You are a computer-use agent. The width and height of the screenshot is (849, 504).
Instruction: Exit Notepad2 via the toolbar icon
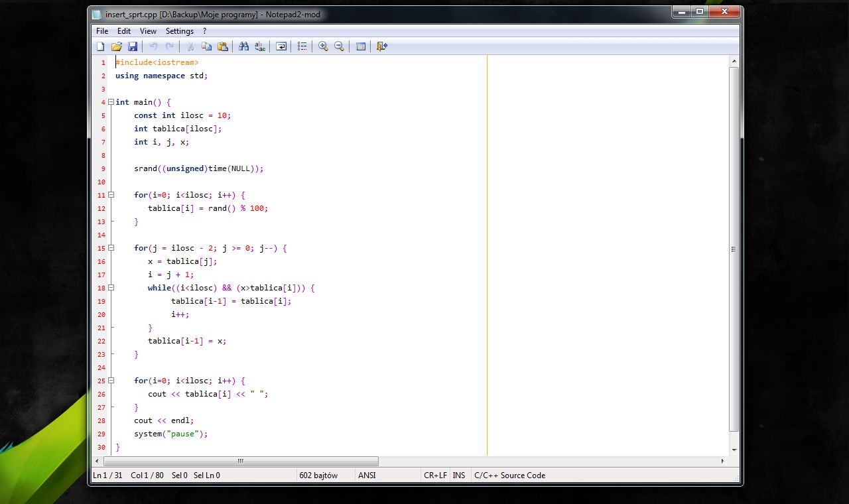381,46
